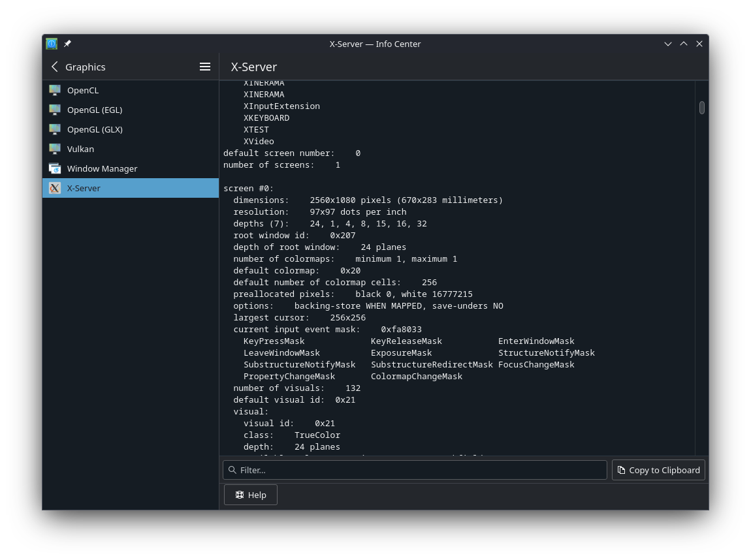
Task: Click current input event mask 0xfa8033
Action: [328, 330]
